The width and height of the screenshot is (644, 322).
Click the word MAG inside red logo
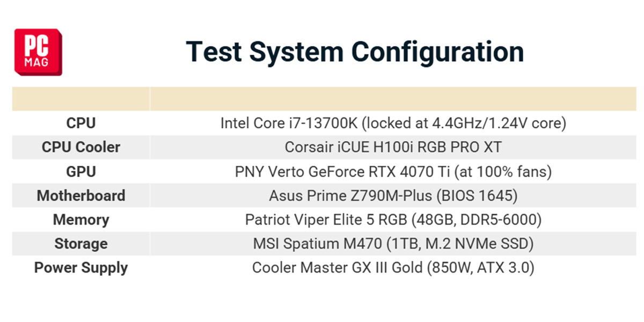coord(36,62)
